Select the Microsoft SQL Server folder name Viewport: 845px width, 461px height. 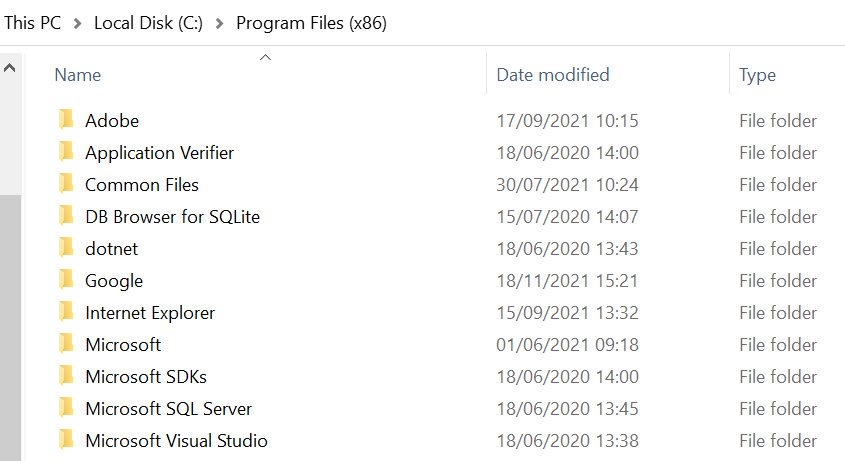point(168,409)
